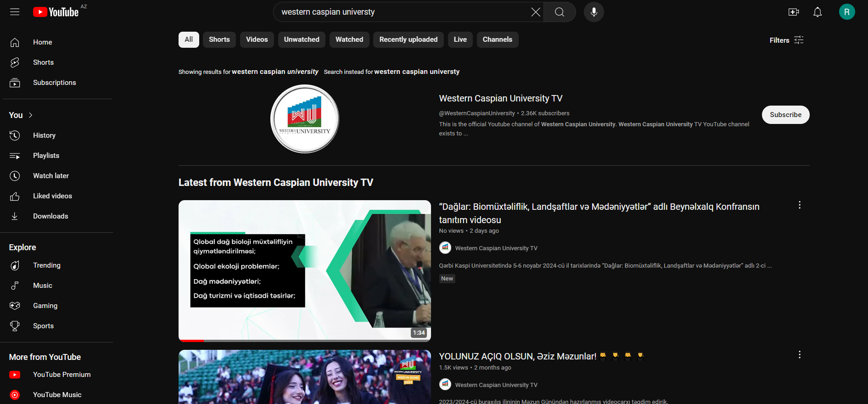868x404 pixels.
Task: Click the Trending flame icon
Action: 15,265
